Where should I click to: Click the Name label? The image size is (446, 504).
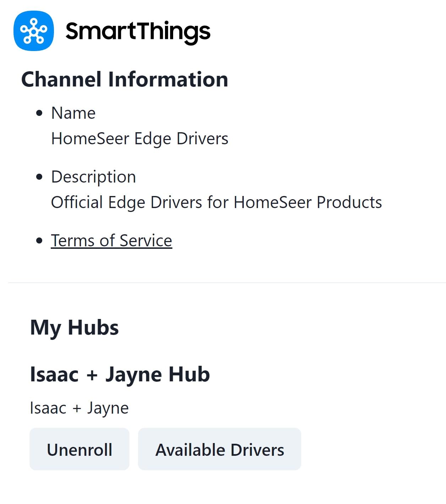pyautogui.click(x=73, y=113)
